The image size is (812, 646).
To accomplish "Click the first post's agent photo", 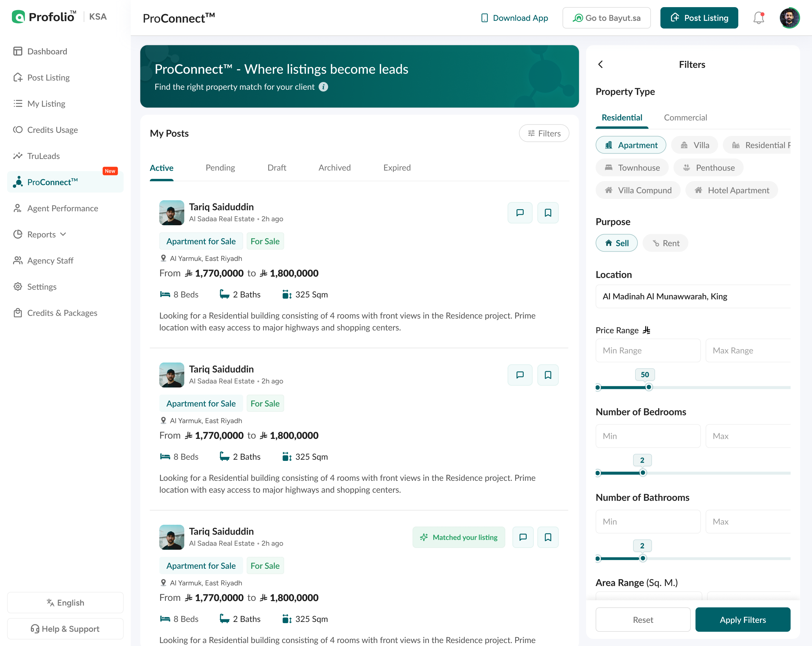I will [172, 213].
